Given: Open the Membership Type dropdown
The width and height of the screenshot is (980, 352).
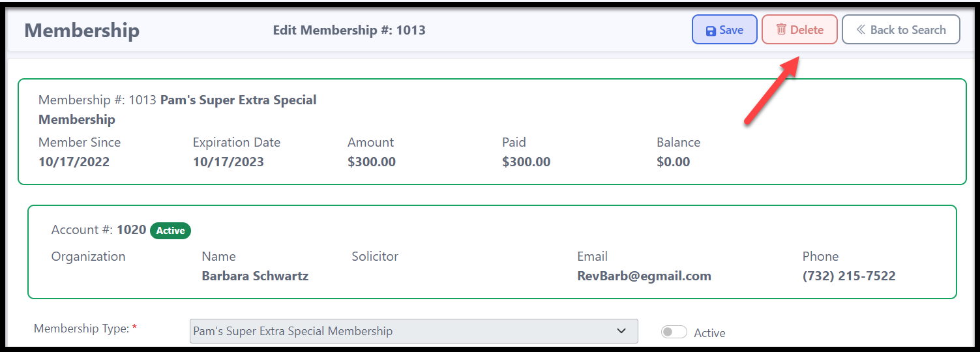Looking at the screenshot, I should click(x=413, y=331).
